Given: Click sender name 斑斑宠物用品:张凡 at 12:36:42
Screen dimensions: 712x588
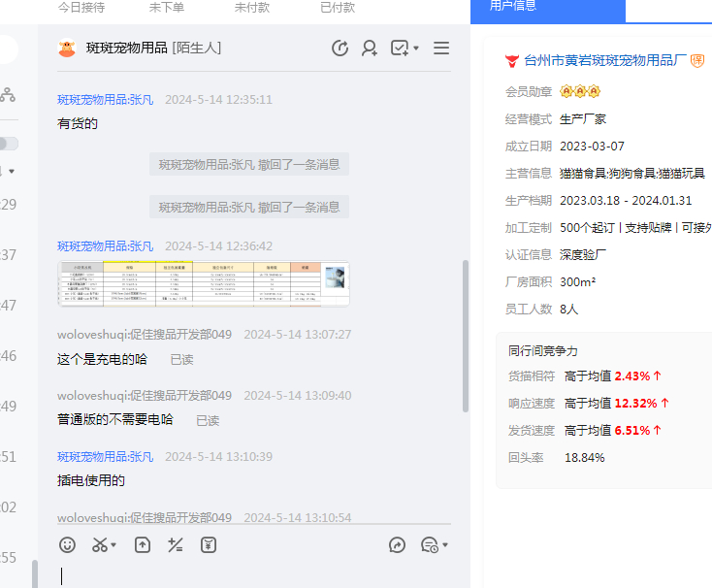Looking at the screenshot, I should (106, 246).
